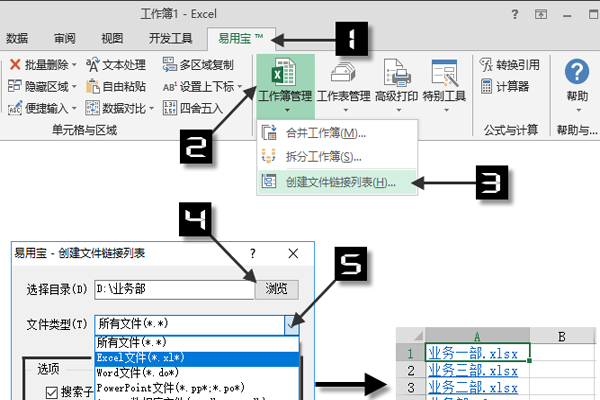
Task: Switch to the 开发工具 ribbon tab
Action: (170, 38)
